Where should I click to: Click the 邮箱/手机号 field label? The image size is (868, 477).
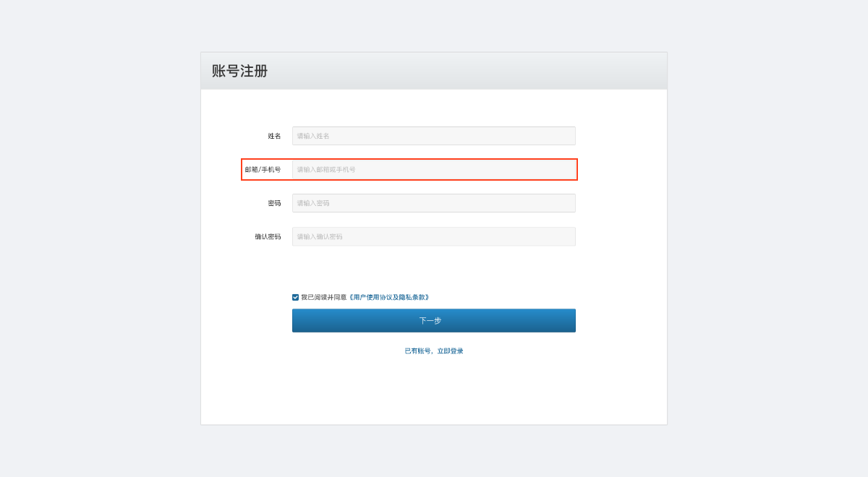tap(263, 169)
